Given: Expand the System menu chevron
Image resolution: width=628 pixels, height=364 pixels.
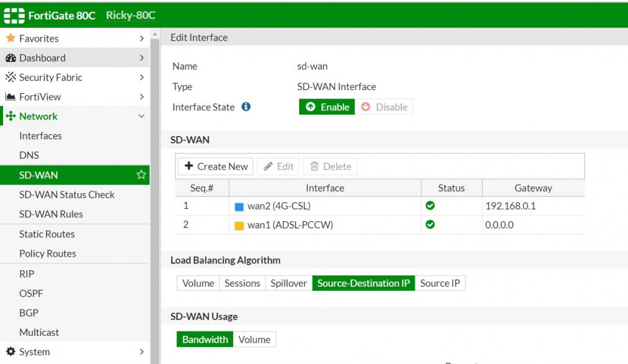Looking at the screenshot, I should (142, 352).
